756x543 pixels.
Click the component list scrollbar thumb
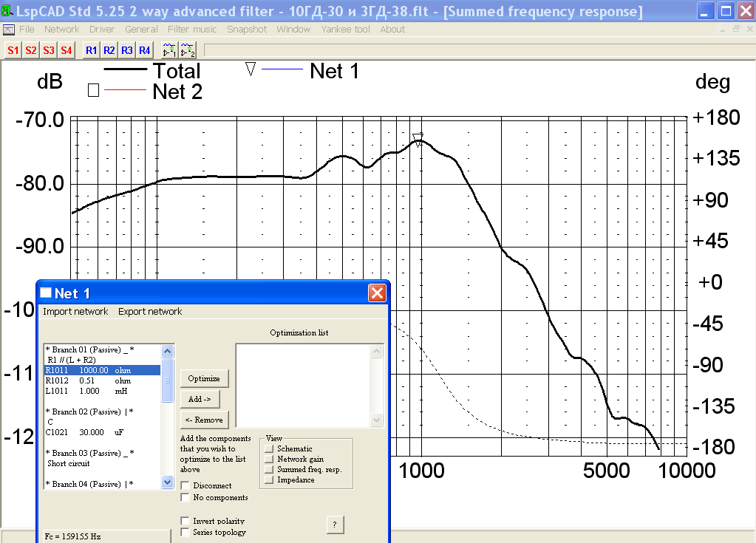(167, 380)
